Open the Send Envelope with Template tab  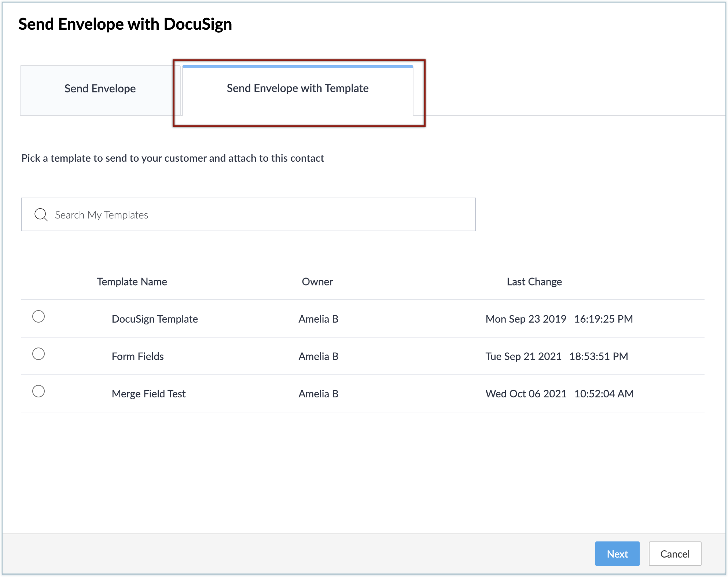click(297, 89)
